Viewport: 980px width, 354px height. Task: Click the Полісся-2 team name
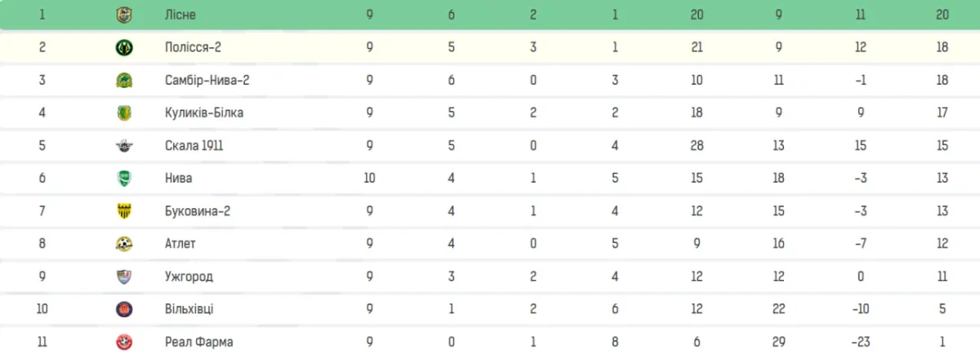coord(193,47)
